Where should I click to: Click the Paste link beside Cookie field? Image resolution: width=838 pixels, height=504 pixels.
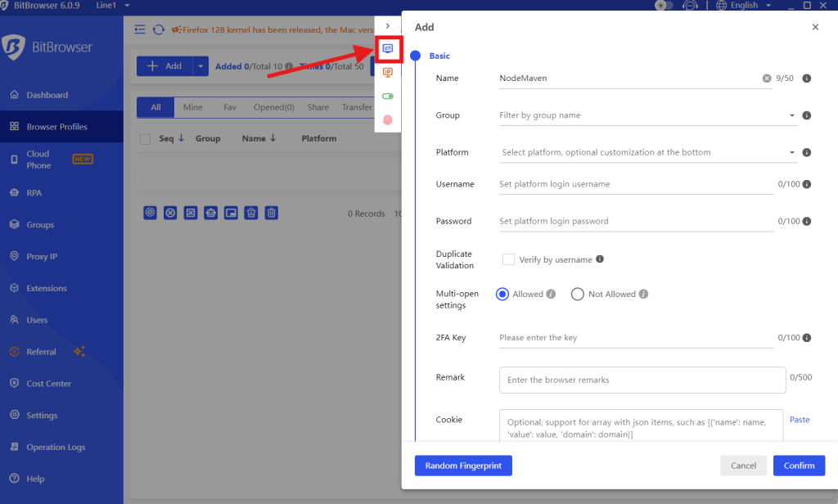coord(800,420)
